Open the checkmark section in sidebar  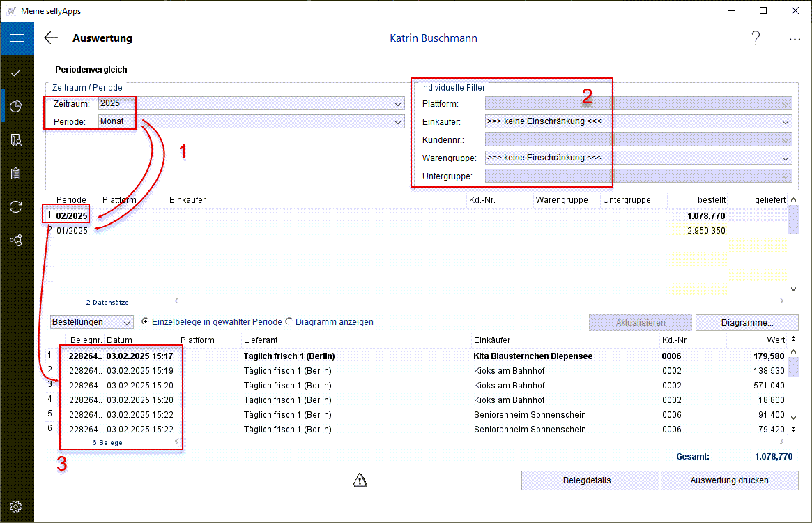pos(17,73)
